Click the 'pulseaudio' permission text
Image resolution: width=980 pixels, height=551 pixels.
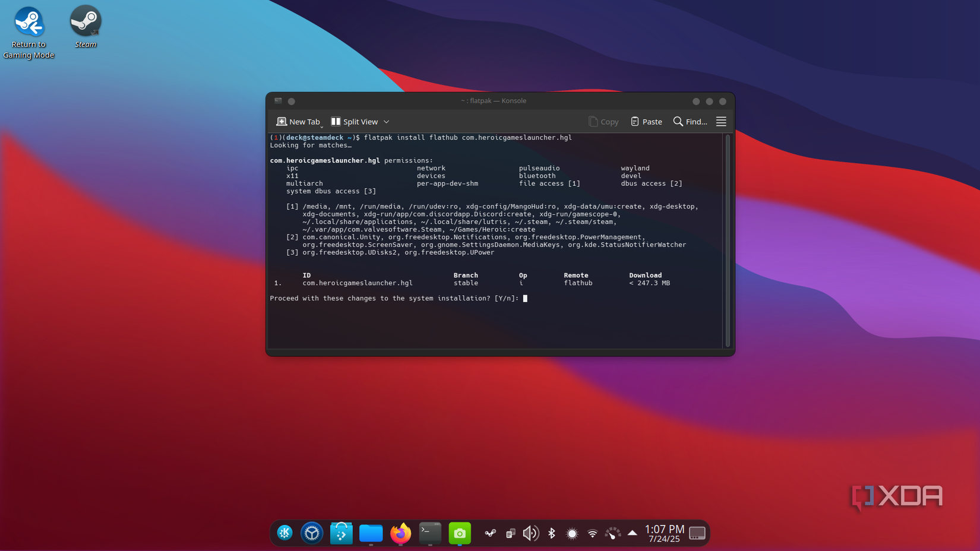539,169
